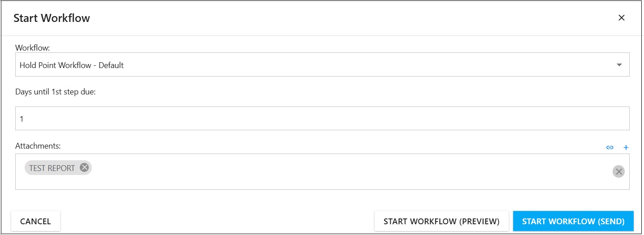The image size is (644, 235).
Task: Clear all attachments using the grey circle x
Action: click(618, 171)
